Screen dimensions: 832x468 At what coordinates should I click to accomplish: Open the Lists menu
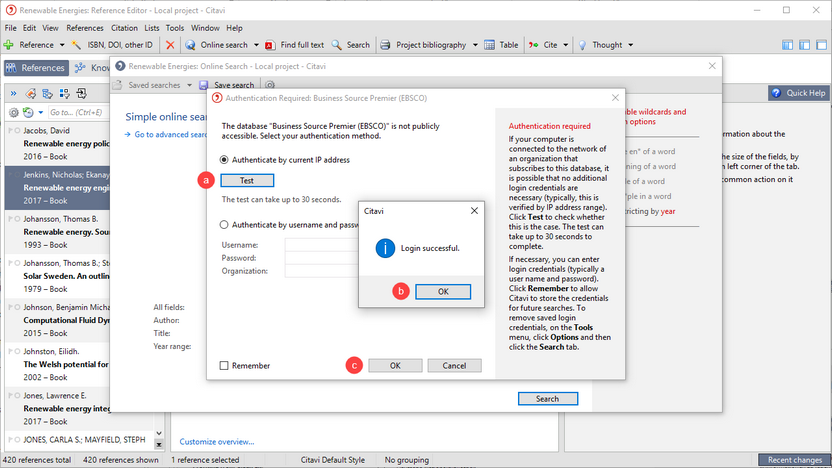[x=152, y=28]
